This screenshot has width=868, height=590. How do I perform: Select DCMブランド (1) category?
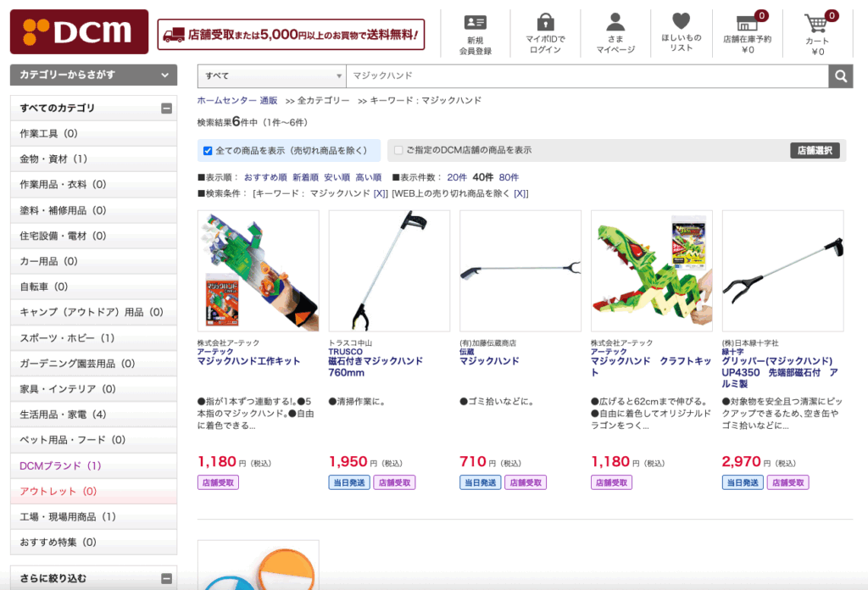pos(93,465)
